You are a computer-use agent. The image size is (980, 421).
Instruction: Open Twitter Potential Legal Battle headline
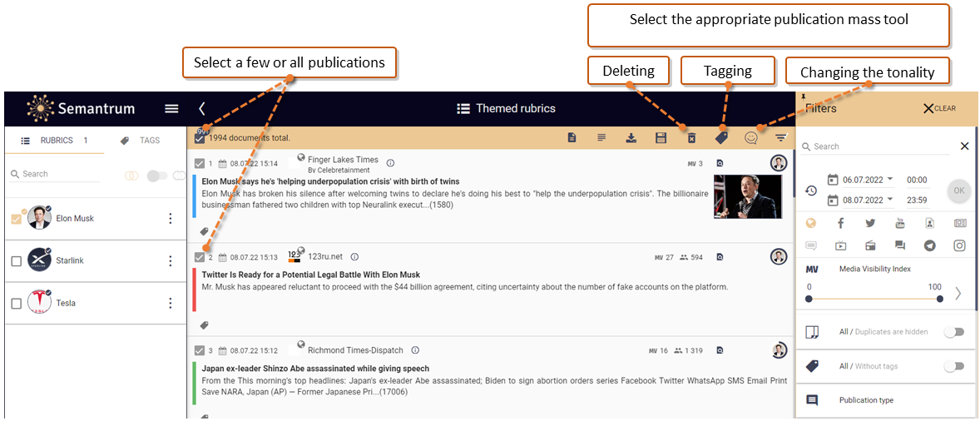tap(310, 275)
